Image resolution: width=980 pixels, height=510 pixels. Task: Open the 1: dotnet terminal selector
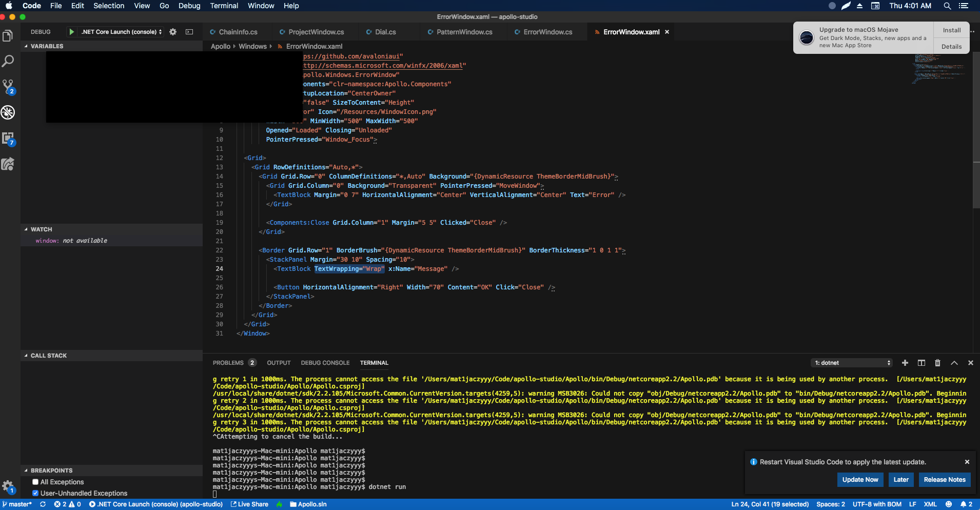(x=852, y=363)
